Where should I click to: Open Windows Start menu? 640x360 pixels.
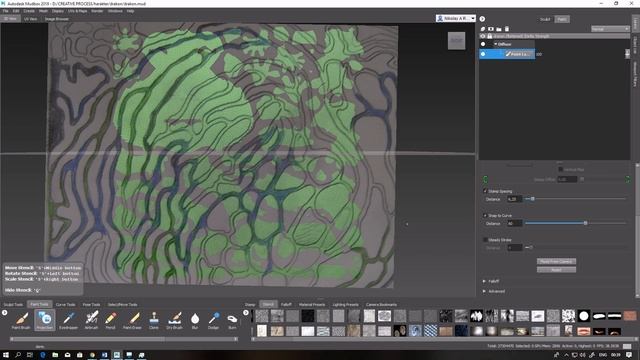tap(6, 355)
